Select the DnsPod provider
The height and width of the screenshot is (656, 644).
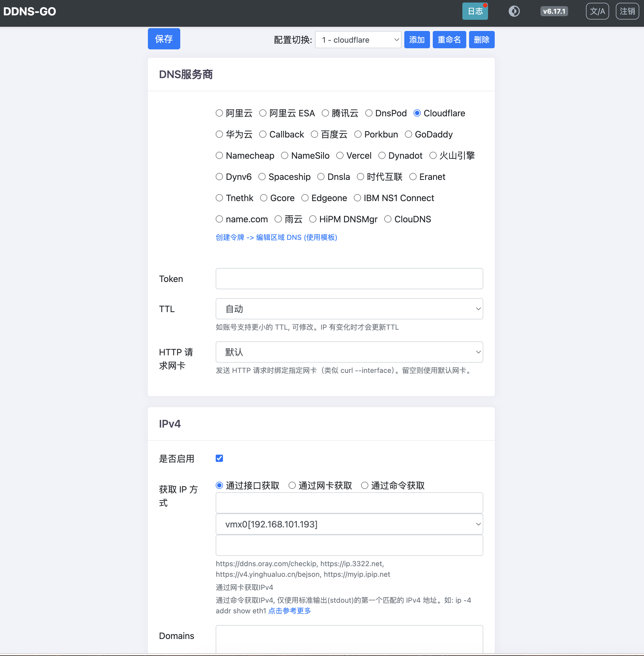point(369,113)
